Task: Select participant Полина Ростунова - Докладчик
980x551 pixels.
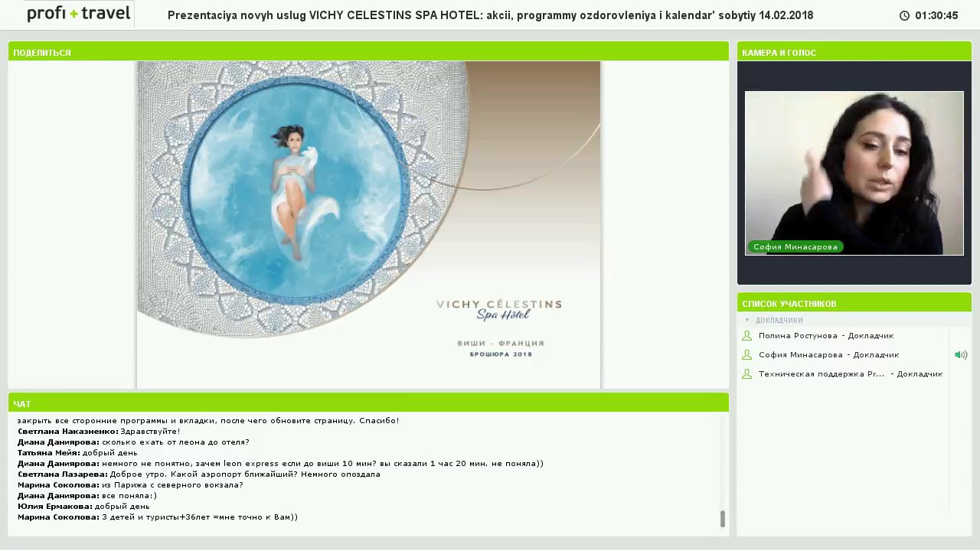Action: (826, 336)
